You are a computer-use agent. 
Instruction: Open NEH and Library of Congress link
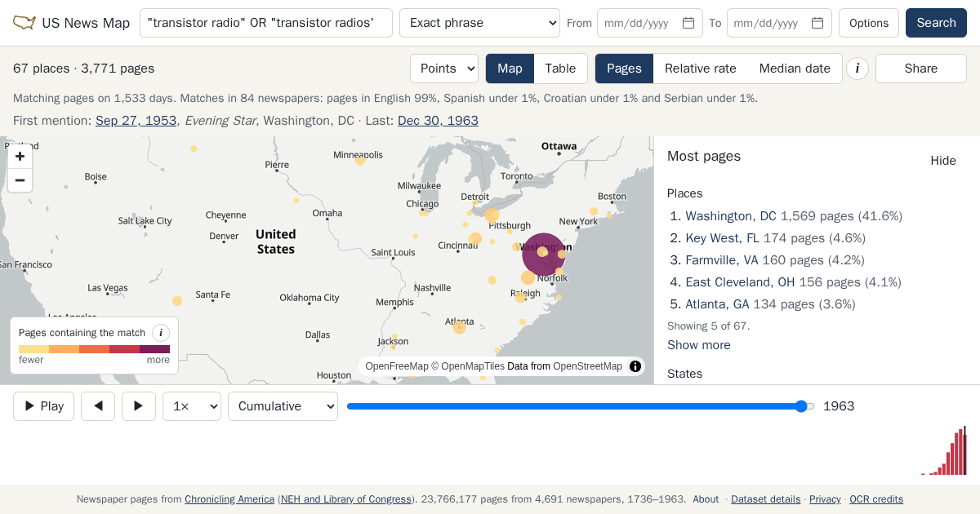tap(346, 499)
